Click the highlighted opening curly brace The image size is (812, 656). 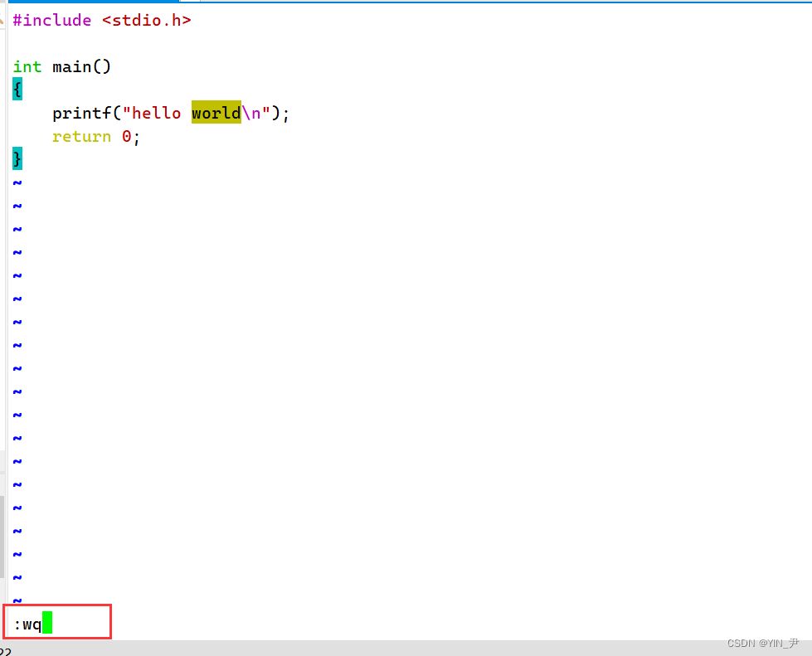(17, 90)
